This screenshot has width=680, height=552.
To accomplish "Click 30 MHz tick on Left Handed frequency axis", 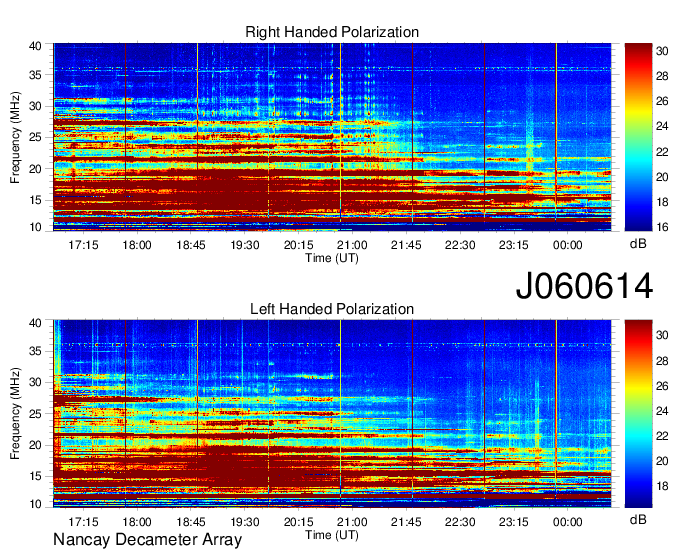I will pos(36,382).
